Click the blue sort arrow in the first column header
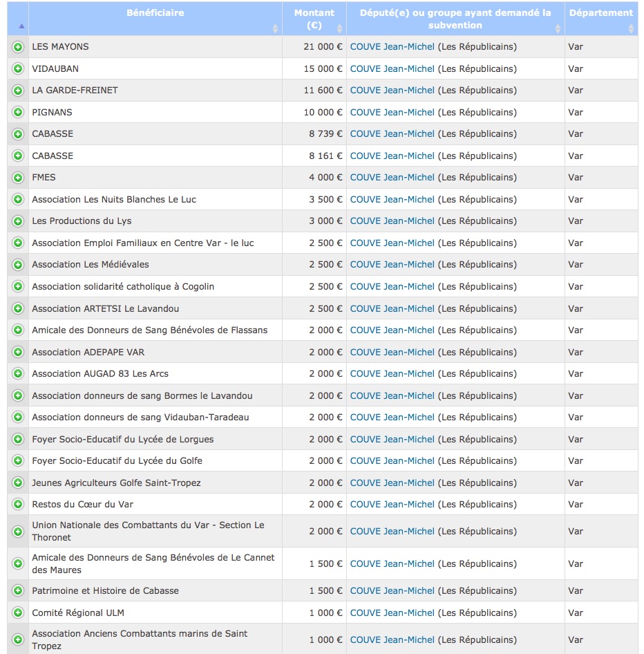 [21, 26]
